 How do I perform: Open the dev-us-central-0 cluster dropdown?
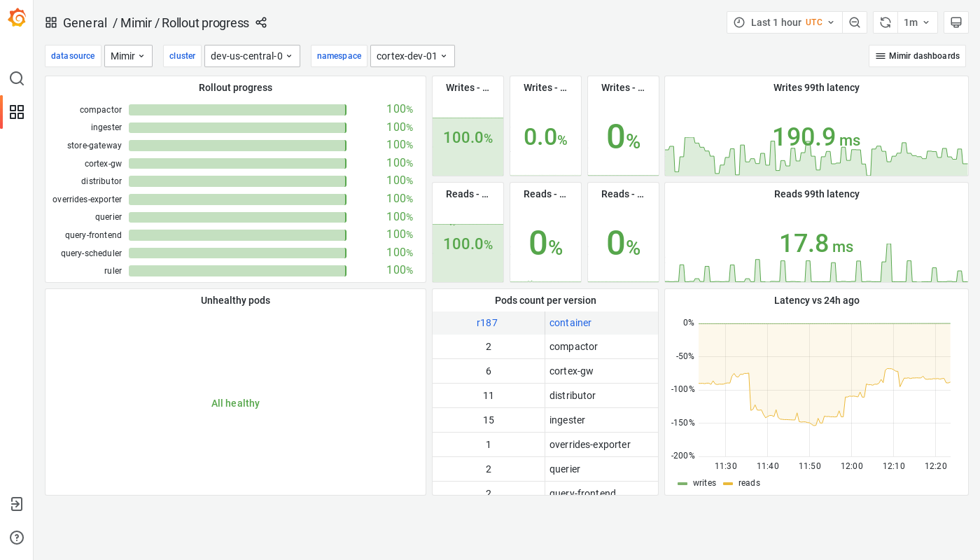[252, 55]
